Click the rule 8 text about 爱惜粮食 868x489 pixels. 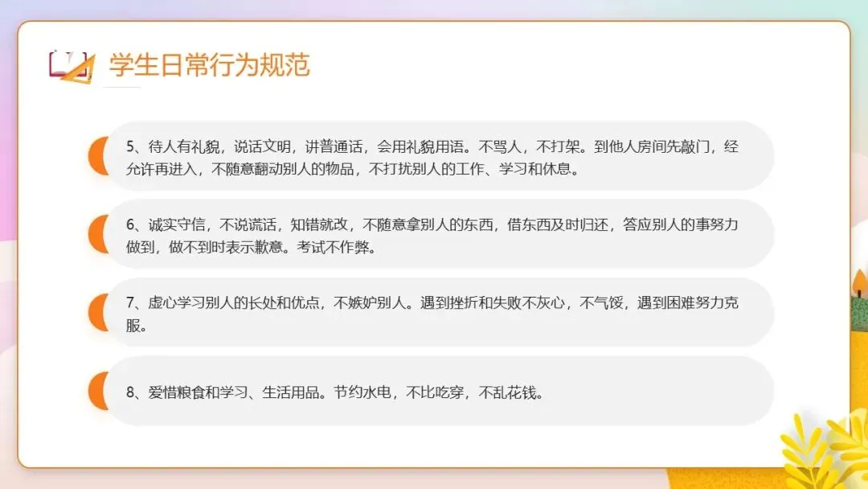(334, 392)
